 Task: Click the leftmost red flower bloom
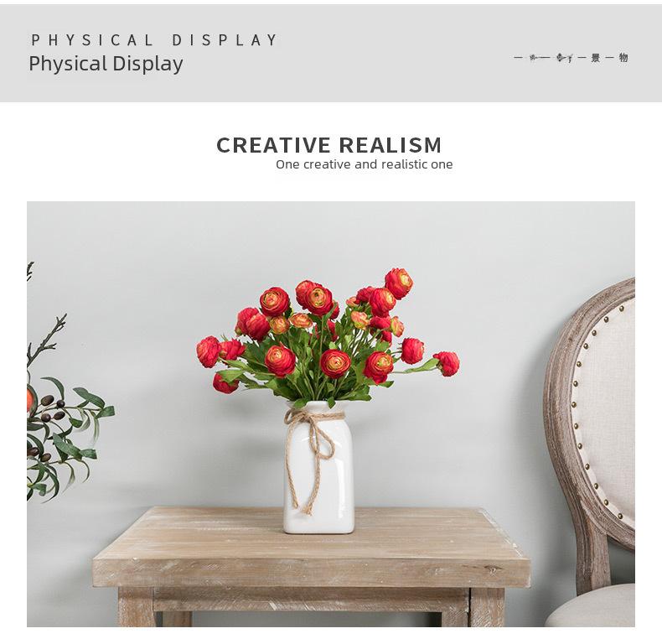coord(208,351)
